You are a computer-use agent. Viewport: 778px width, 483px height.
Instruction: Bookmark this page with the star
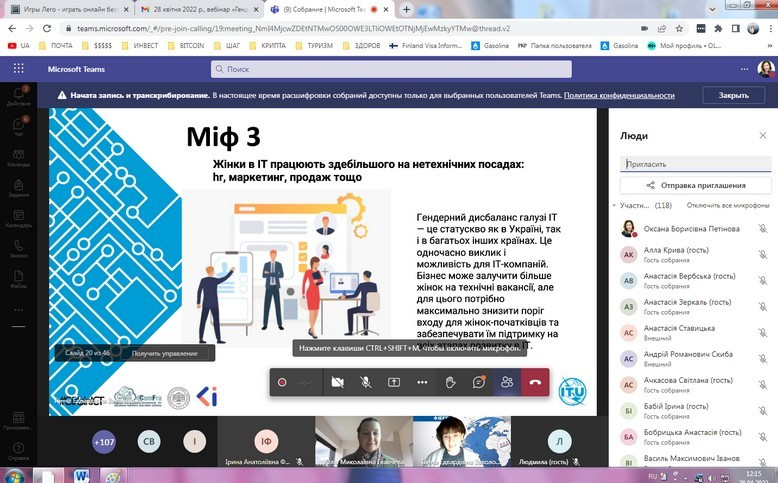pos(679,28)
